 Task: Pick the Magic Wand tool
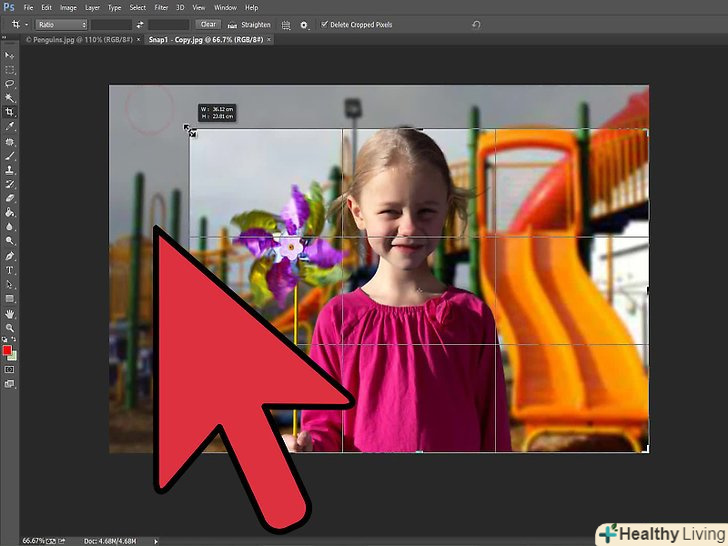[x=10, y=98]
